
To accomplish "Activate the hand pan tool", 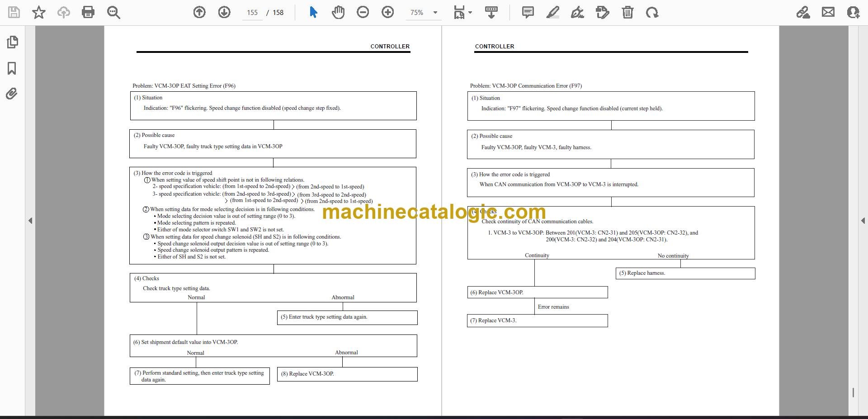I will 338,12.
